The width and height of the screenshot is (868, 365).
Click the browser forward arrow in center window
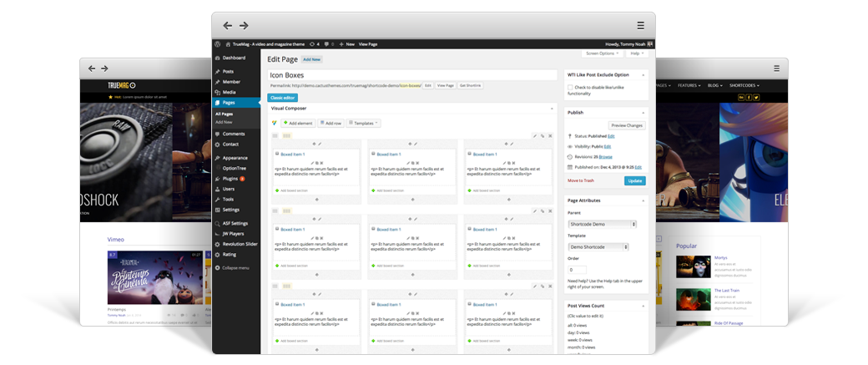pyautogui.click(x=245, y=25)
